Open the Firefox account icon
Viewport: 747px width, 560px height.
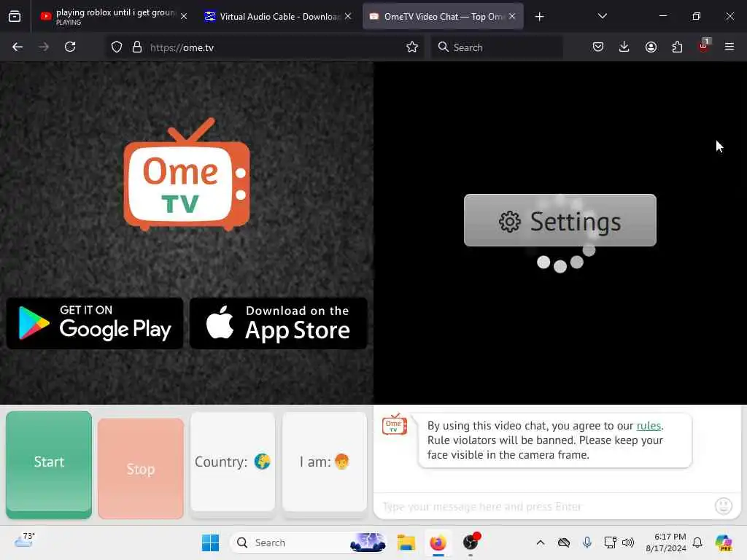coord(651,47)
